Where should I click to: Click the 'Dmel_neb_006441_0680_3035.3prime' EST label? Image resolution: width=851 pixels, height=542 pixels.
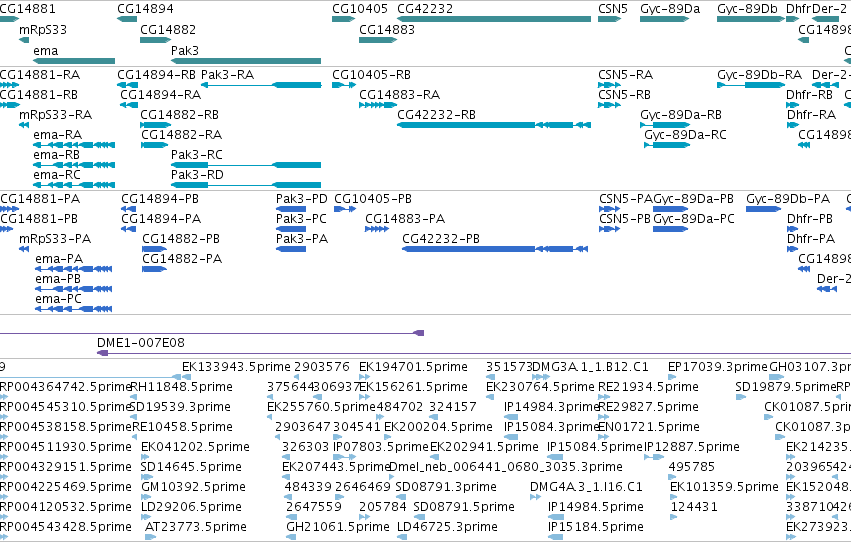pyautogui.click(x=506, y=467)
